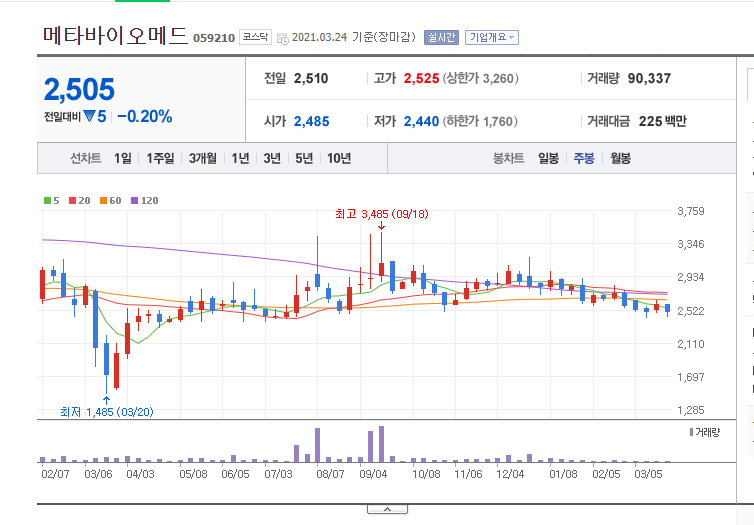Click the 최고 3,485 (09/18) label
754x525 pixels.
(x=381, y=214)
